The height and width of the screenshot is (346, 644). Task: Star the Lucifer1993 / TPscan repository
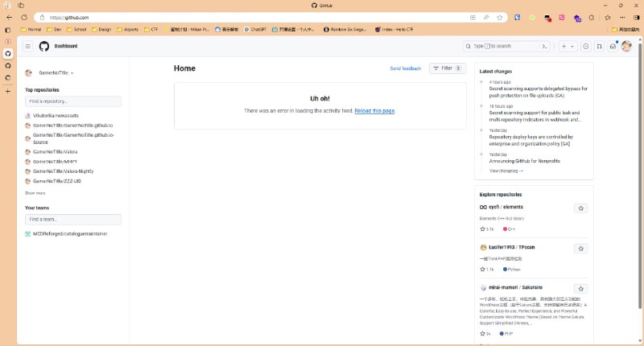coord(580,248)
